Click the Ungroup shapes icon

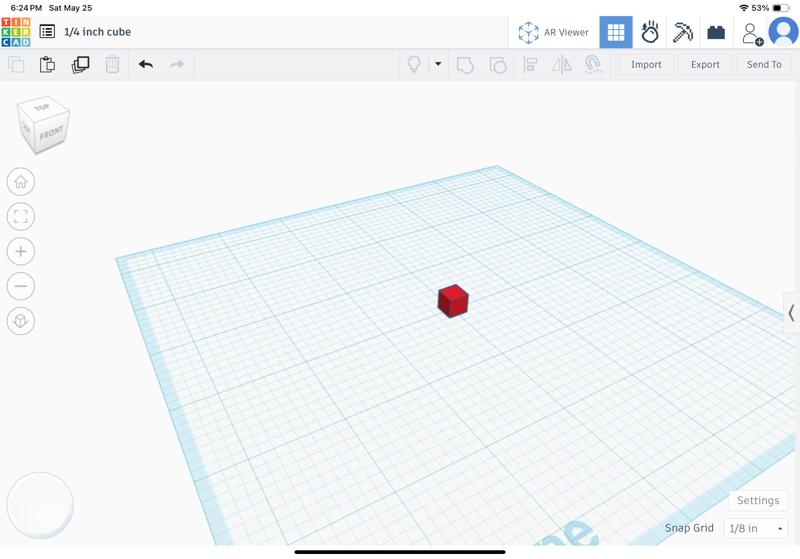pos(497,65)
